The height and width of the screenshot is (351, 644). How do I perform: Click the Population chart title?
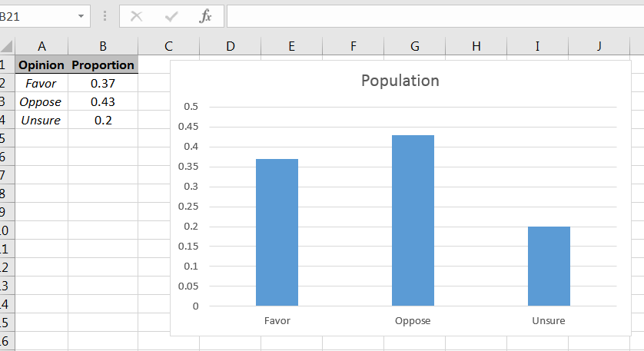(400, 81)
